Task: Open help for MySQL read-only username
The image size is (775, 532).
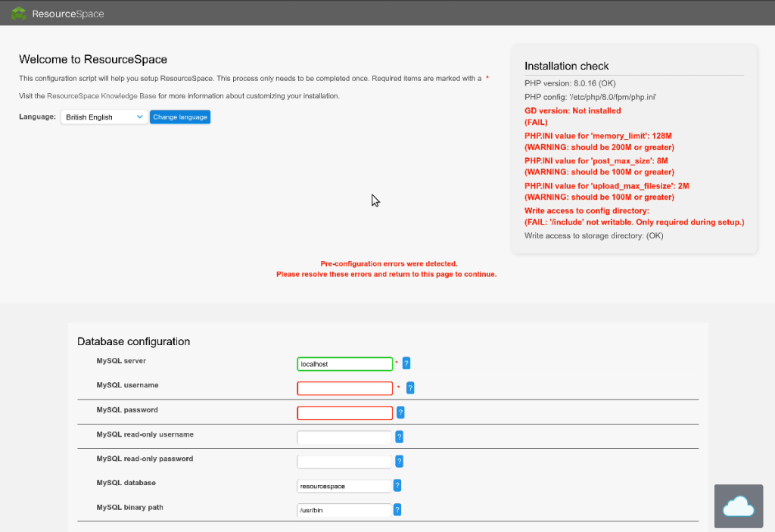Action: click(398, 437)
